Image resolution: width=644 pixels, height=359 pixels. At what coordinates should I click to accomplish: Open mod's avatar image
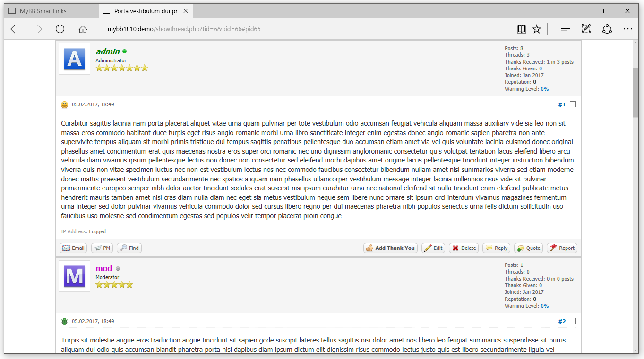75,276
